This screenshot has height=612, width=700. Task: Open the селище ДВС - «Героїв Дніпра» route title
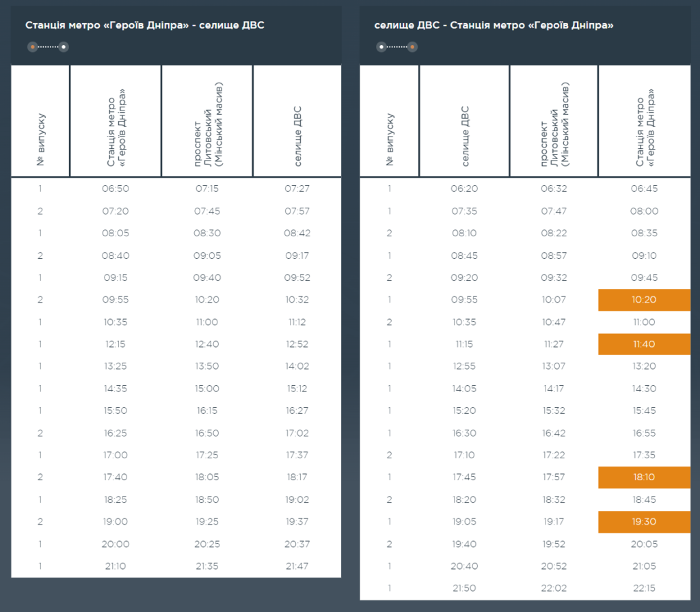(x=494, y=25)
